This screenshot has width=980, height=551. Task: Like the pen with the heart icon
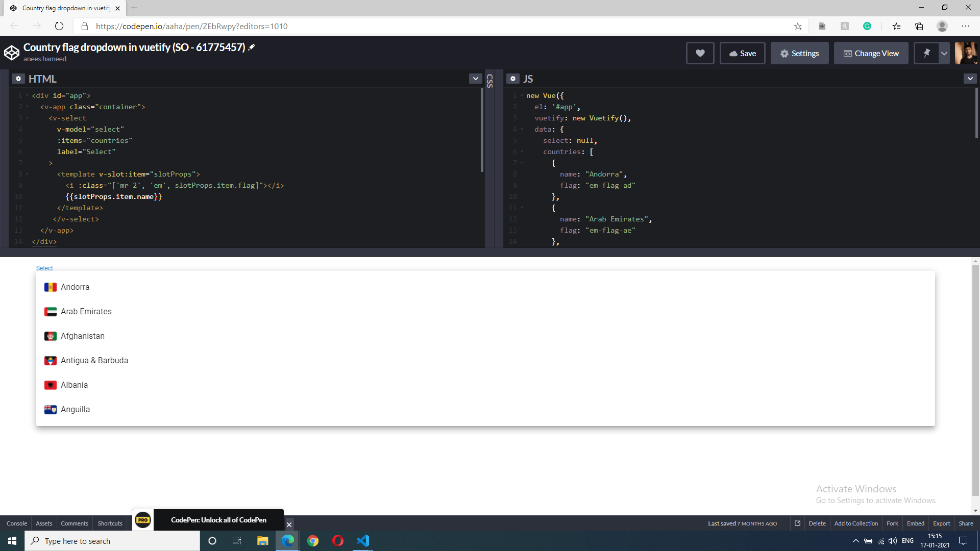[x=699, y=53]
